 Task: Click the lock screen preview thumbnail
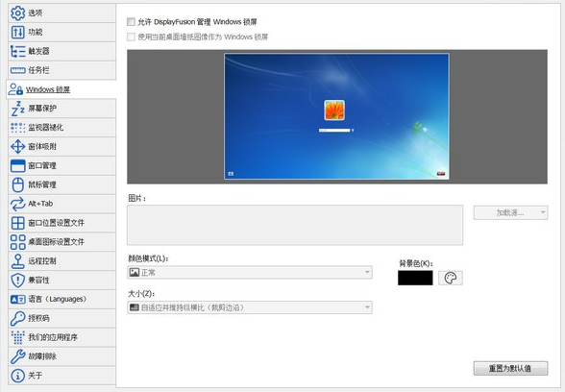coord(336,116)
